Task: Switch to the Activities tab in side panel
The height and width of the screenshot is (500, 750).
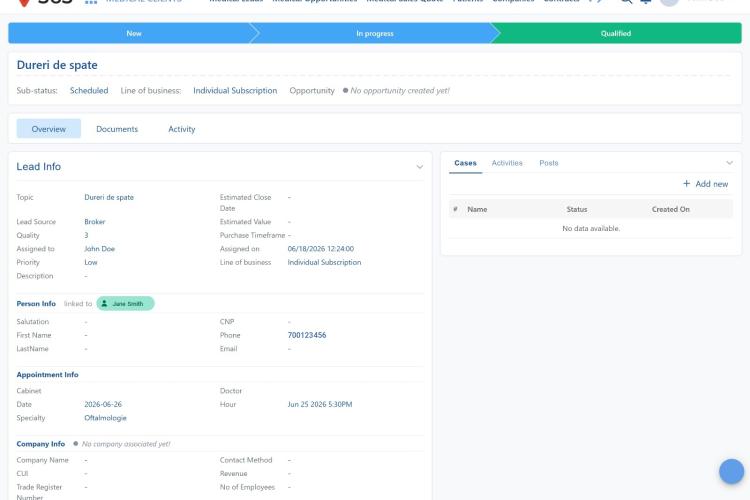Action: (507, 163)
